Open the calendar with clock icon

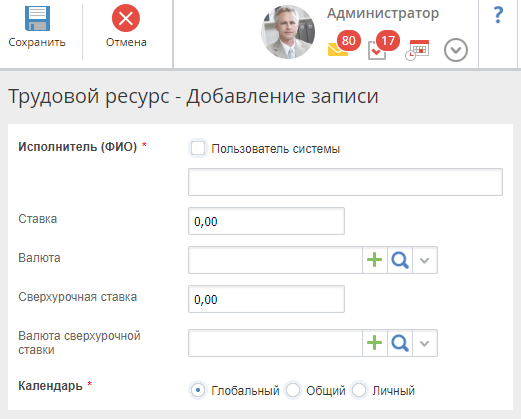click(417, 50)
